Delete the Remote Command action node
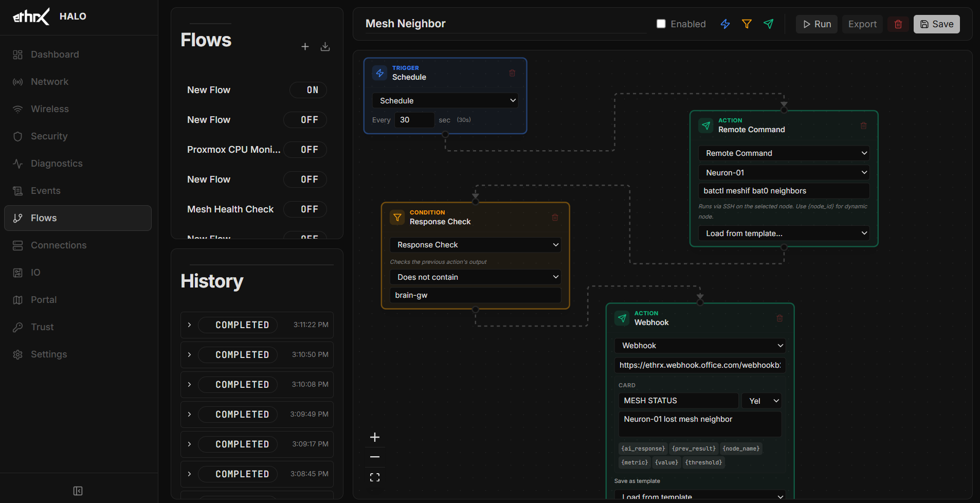The width and height of the screenshot is (980, 503). pyautogui.click(x=864, y=125)
